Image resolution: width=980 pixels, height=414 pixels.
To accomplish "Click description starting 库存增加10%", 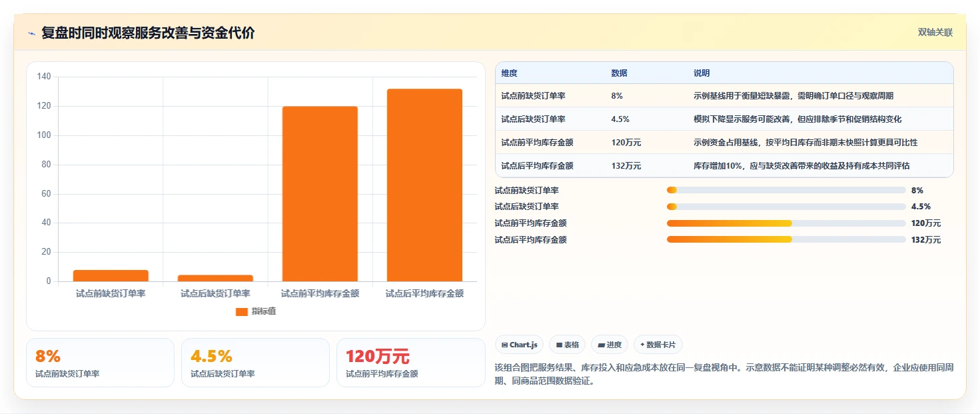I will tap(801, 166).
